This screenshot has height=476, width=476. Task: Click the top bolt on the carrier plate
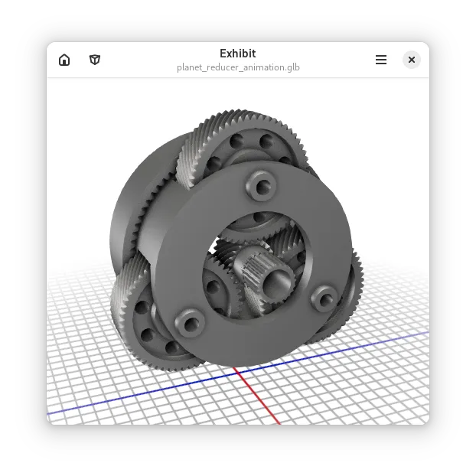coord(259,184)
